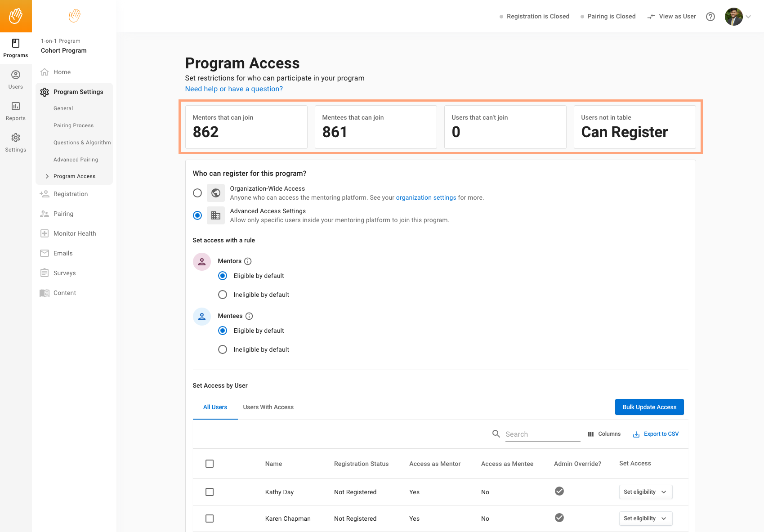Open the Columns selector label

coord(609,434)
